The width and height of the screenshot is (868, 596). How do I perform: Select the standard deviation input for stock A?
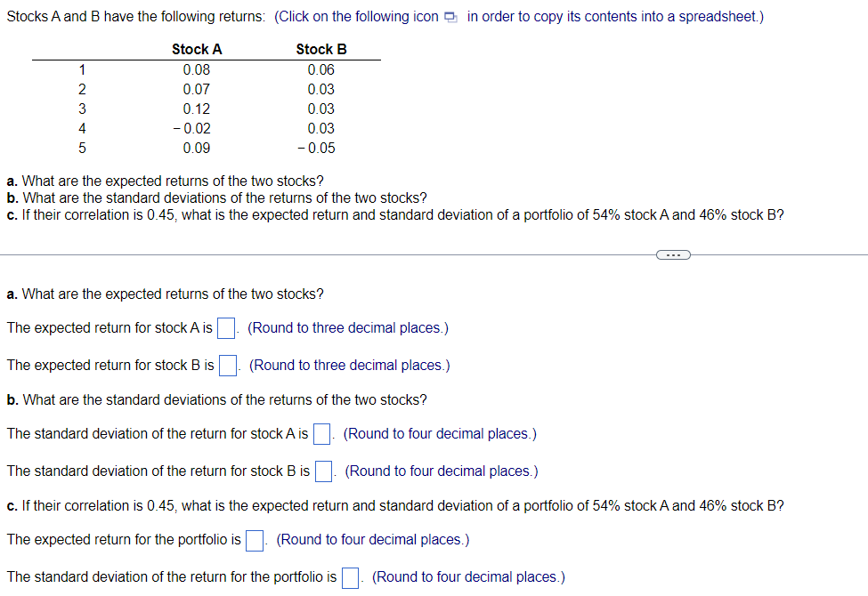point(321,434)
